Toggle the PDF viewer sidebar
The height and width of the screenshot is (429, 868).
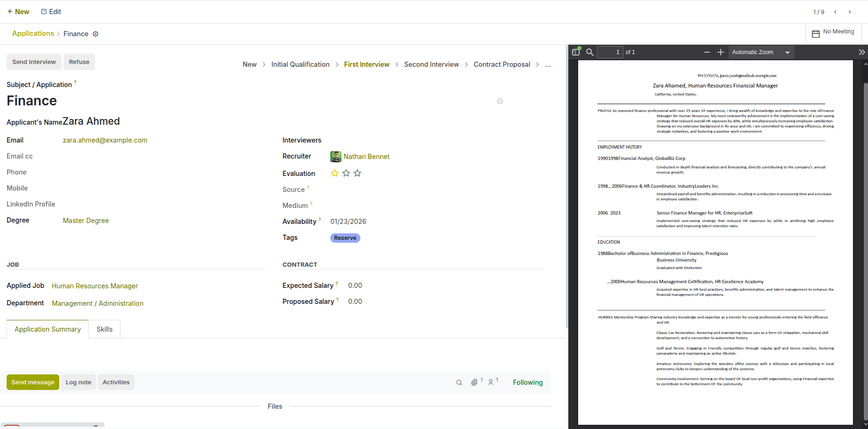[x=576, y=52]
